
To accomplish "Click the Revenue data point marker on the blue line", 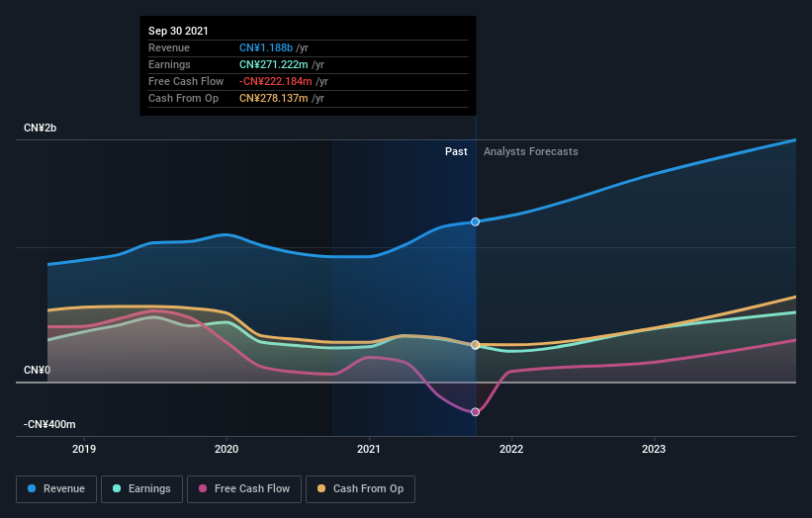I will point(475,222).
